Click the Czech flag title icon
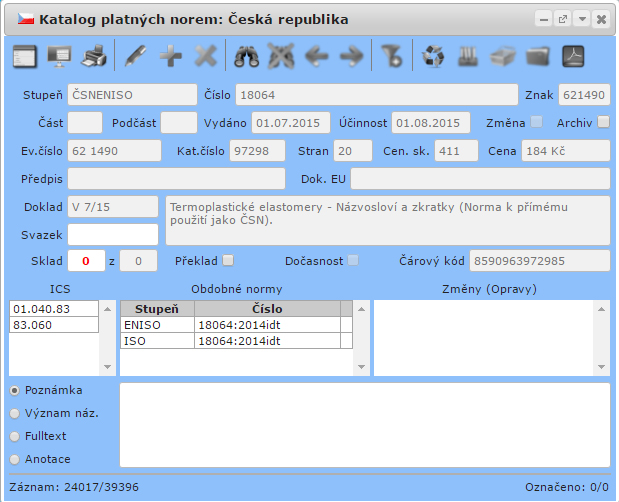The height and width of the screenshot is (502, 619). (26, 19)
